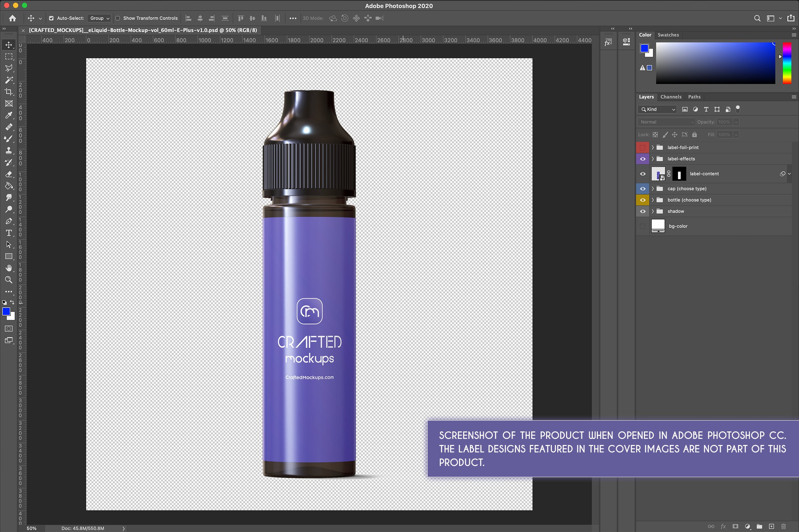Delete the selected layer
This screenshot has height=532, width=799.
pos(783,526)
